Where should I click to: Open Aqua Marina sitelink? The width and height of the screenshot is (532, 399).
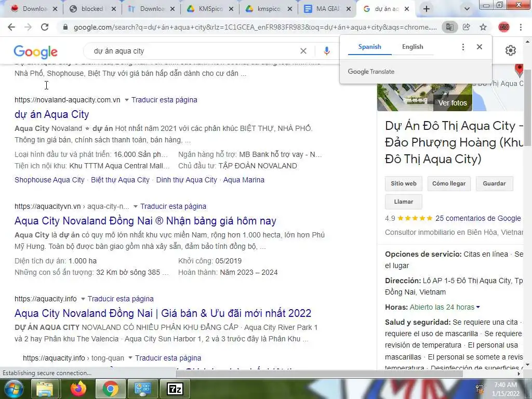pyautogui.click(x=244, y=180)
